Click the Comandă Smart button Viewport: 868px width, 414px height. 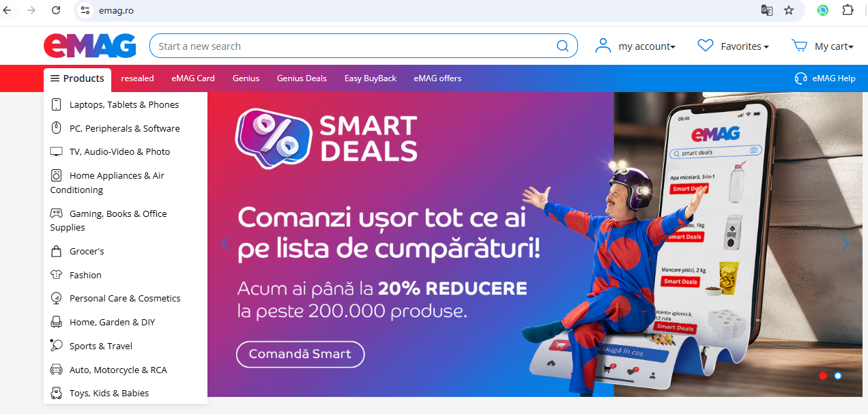click(x=300, y=354)
